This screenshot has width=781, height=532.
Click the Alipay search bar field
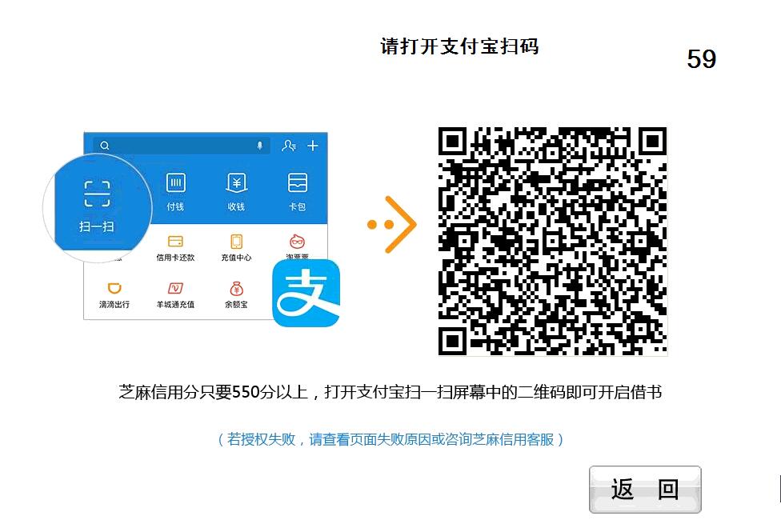coord(182,146)
